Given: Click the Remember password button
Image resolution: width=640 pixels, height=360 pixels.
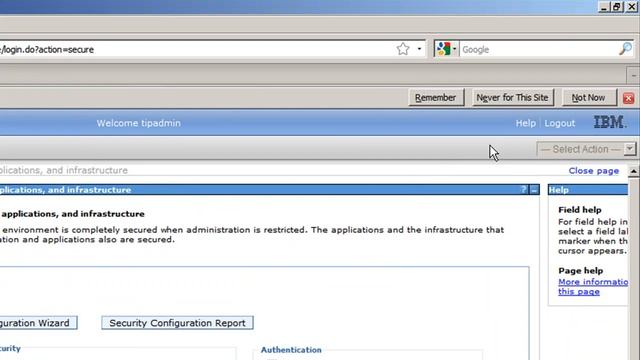Looking at the screenshot, I should click(436, 98).
